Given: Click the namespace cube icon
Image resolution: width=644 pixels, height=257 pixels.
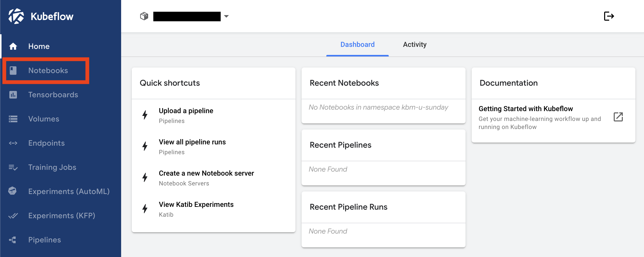Looking at the screenshot, I should click(x=144, y=16).
